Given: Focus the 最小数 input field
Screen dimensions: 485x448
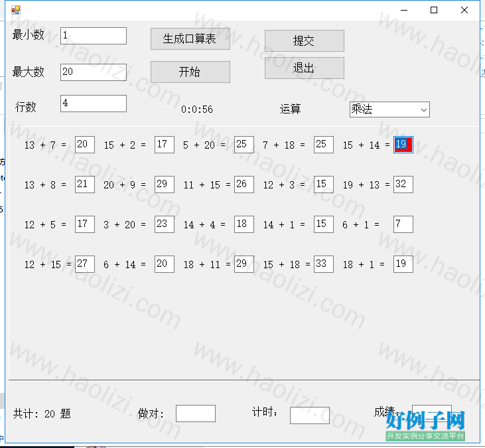Looking at the screenshot, I should coord(94,36).
